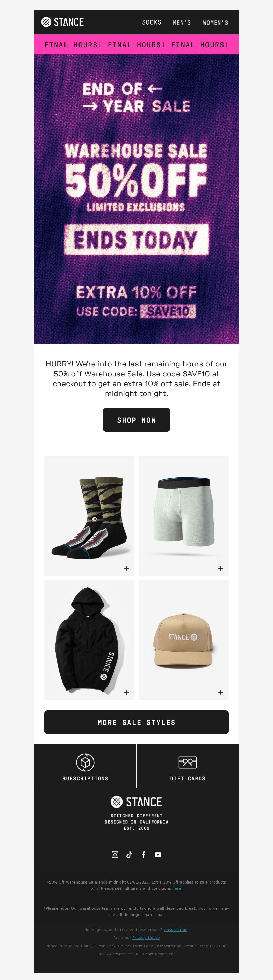Click the End of Year Sale banner
This screenshot has width=273, height=980.
pyautogui.click(x=136, y=199)
